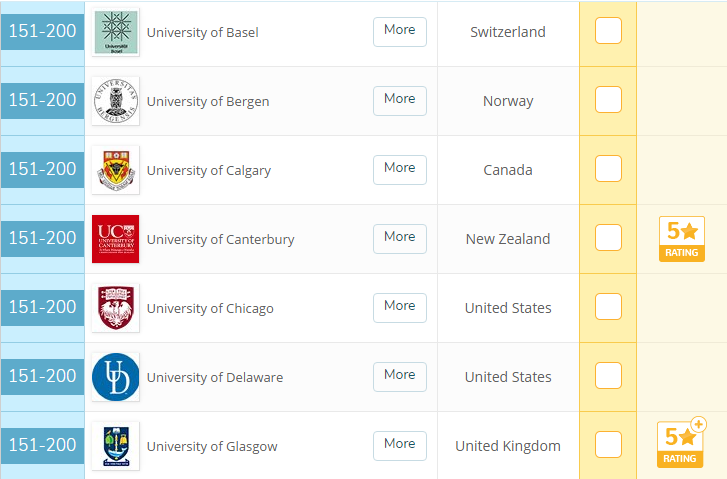This screenshot has height=479, width=727.
Task: Click the University of Calgary crest logo
Action: coord(115,170)
